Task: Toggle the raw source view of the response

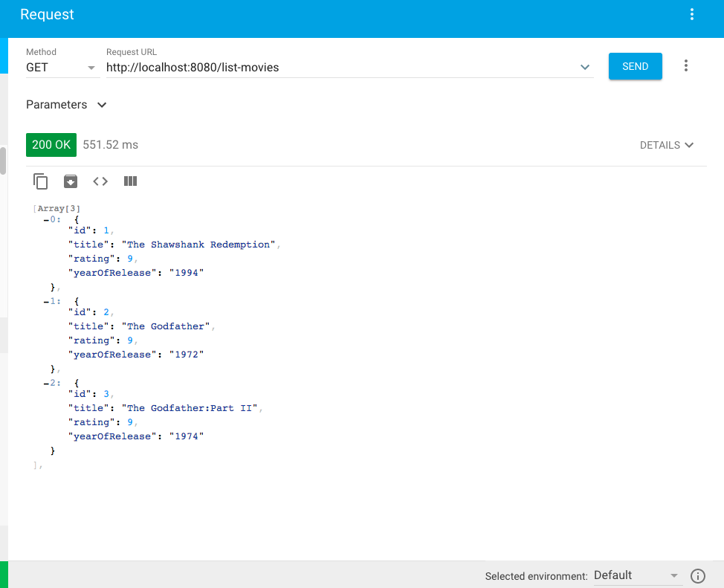Action: tap(100, 181)
